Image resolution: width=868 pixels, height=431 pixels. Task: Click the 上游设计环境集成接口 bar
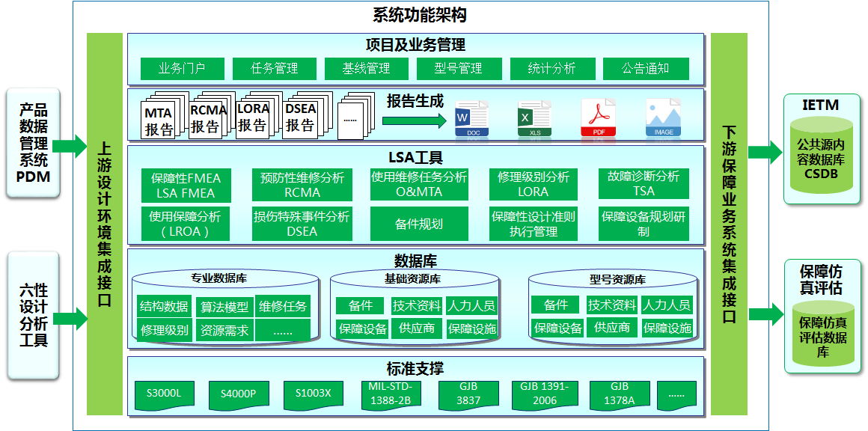point(104,224)
